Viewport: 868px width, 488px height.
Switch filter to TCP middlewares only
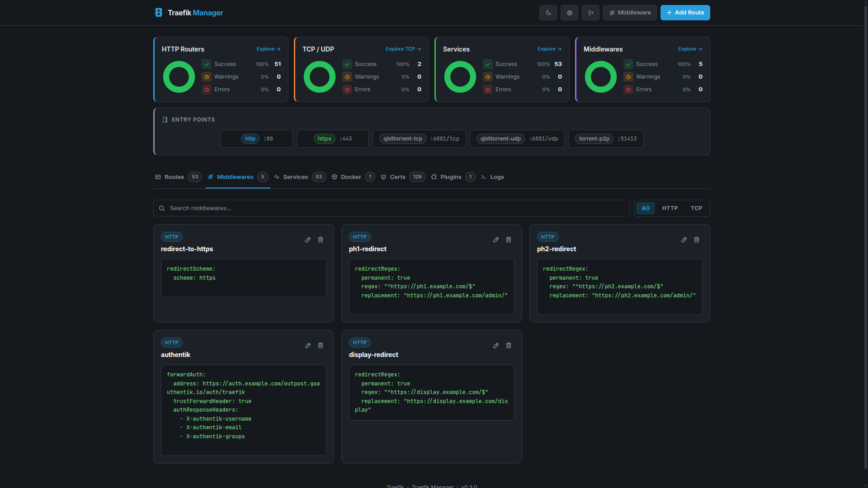pos(696,208)
